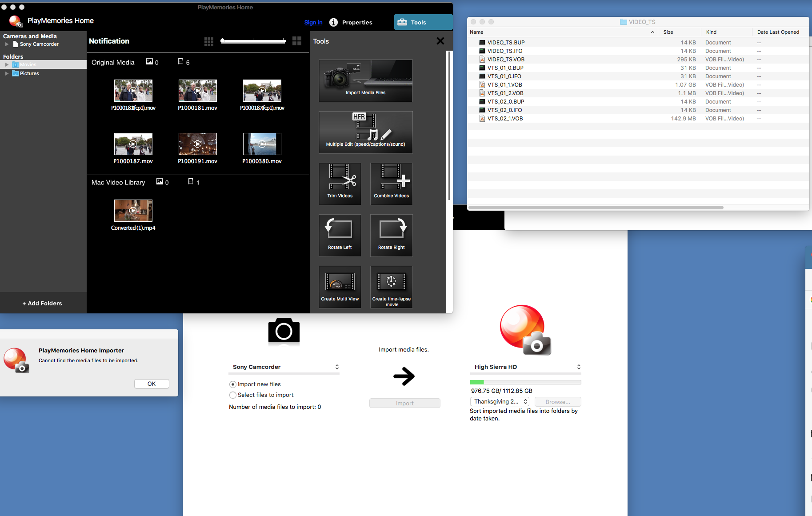Open Create time-lapse movie tool
Image resolution: width=812 pixels, height=516 pixels.
click(391, 287)
